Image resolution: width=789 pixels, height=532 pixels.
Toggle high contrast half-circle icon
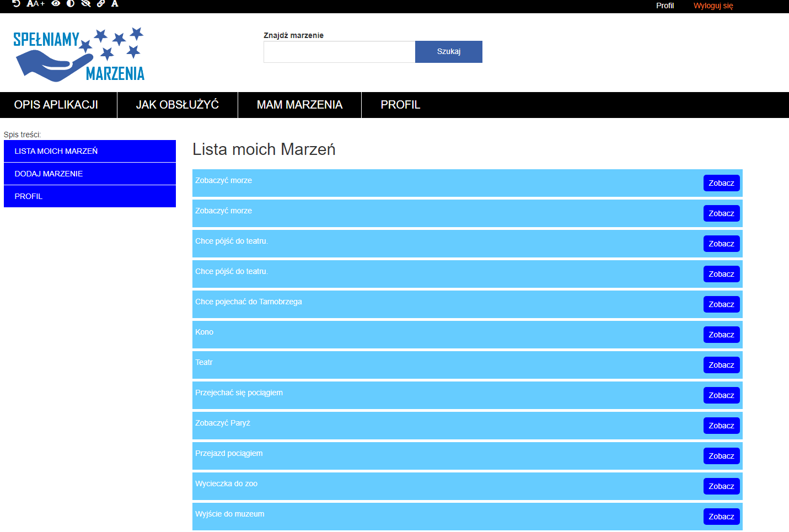tap(71, 3)
